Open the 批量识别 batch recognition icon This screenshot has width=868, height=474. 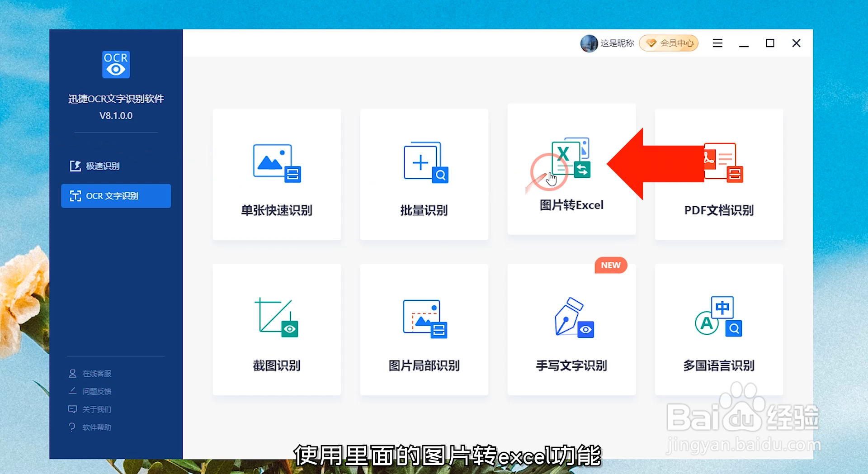(425, 163)
